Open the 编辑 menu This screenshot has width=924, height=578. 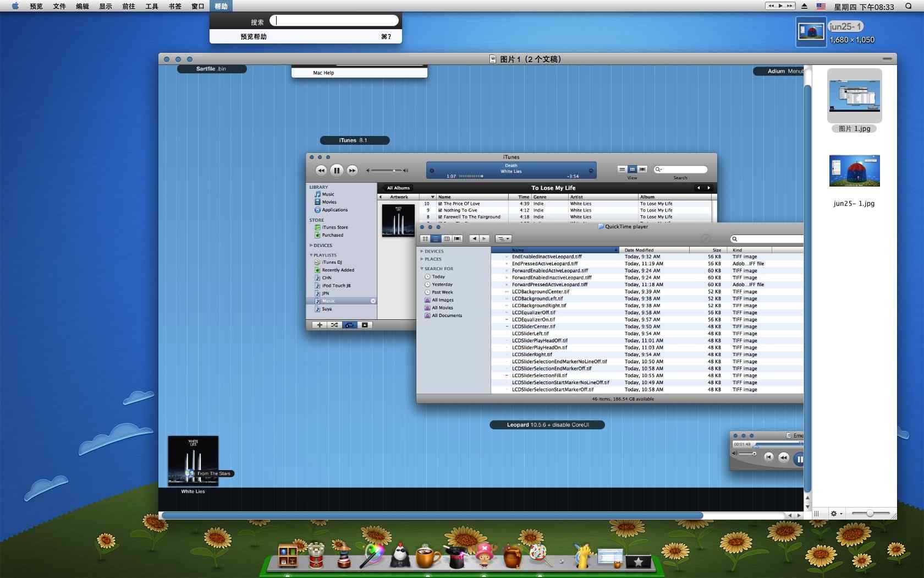coord(82,6)
